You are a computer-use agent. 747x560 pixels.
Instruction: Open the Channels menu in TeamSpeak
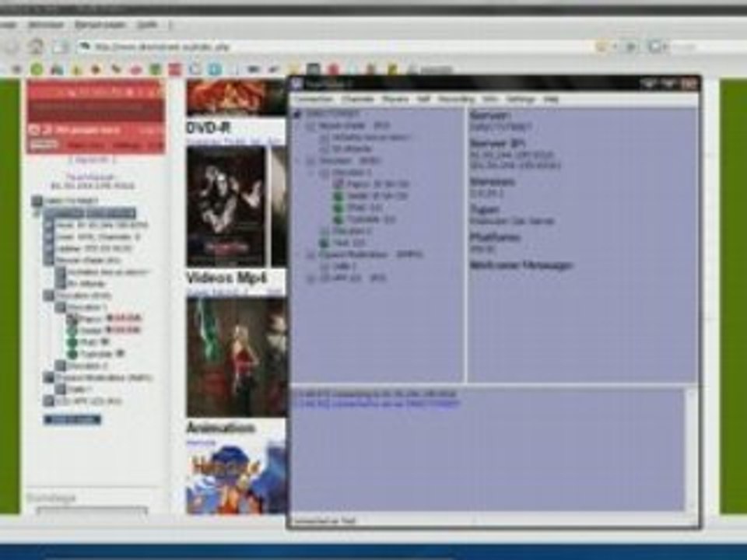tap(358, 99)
